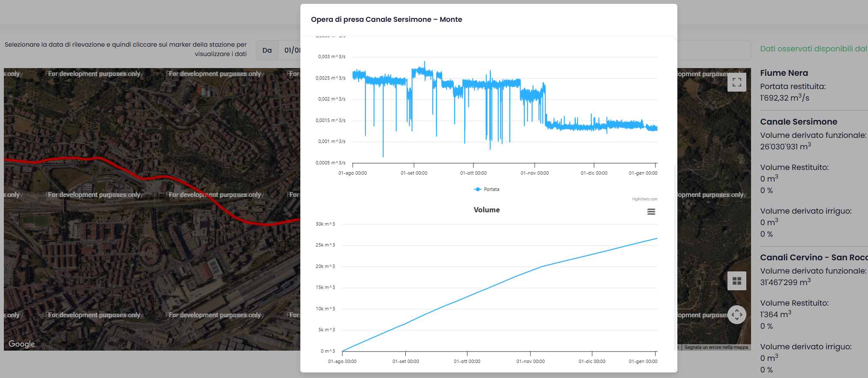Image resolution: width=868 pixels, height=378 pixels.
Task: Click the map camera pan control
Action: [736, 315]
